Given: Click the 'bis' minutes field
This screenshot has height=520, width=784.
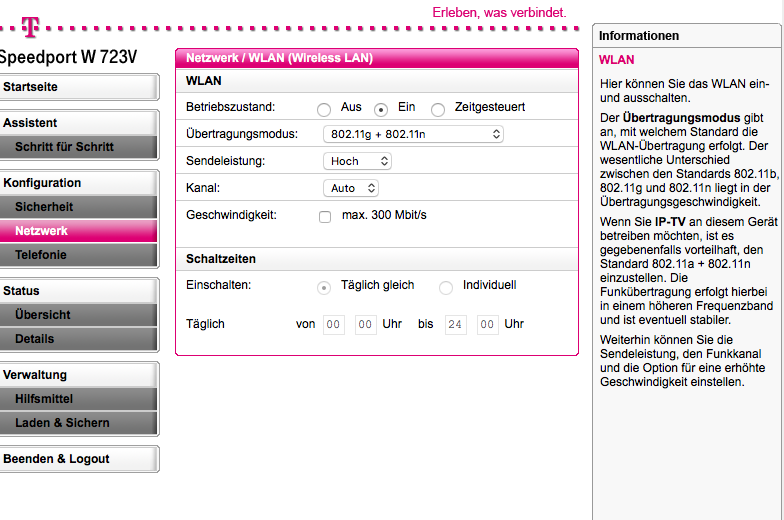Looking at the screenshot, I should [x=488, y=324].
